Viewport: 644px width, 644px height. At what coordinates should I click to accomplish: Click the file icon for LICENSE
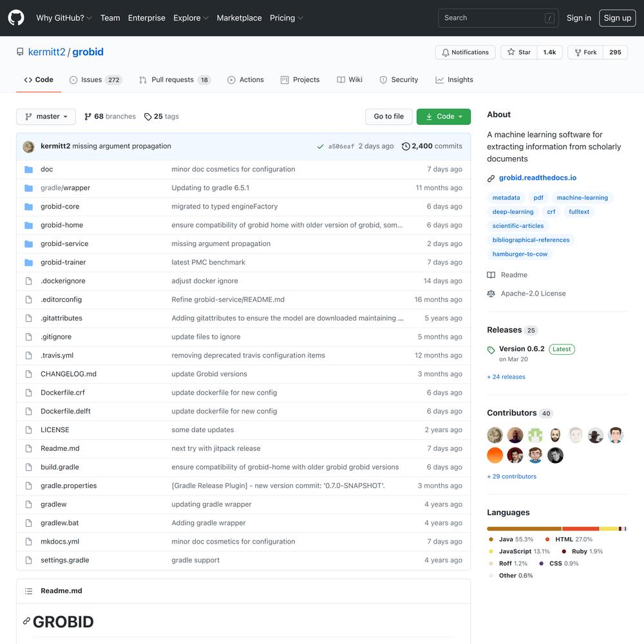28,430
